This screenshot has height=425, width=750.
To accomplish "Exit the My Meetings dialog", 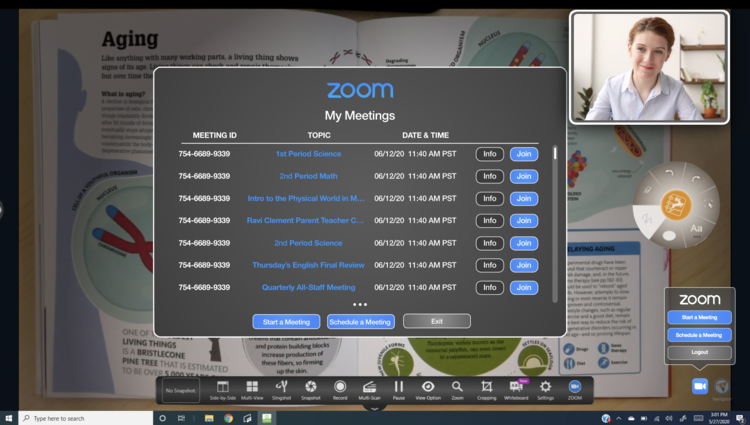I will [x=437, y=321].
